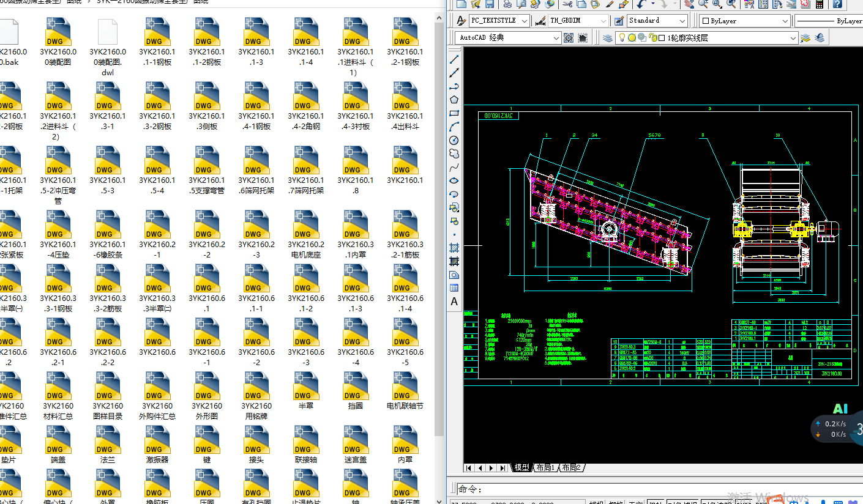Toggle layer freeze sun icon
This screenshot has height=504, width=863.
click(632, 38)
